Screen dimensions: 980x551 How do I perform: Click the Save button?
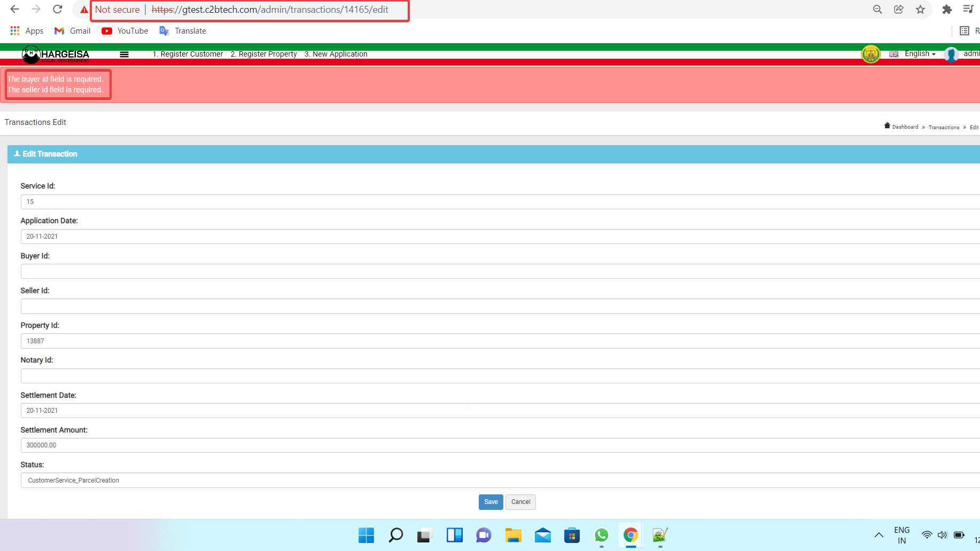[491, 502]
